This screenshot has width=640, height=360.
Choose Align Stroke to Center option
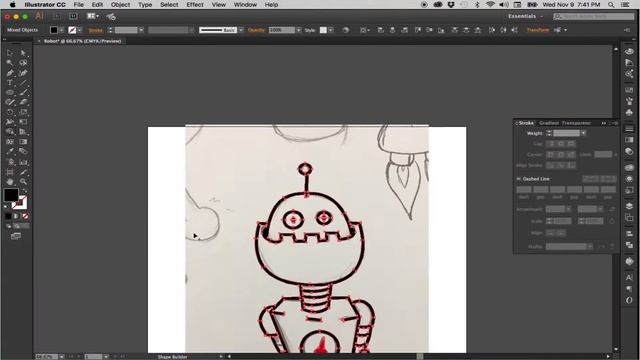551,165
